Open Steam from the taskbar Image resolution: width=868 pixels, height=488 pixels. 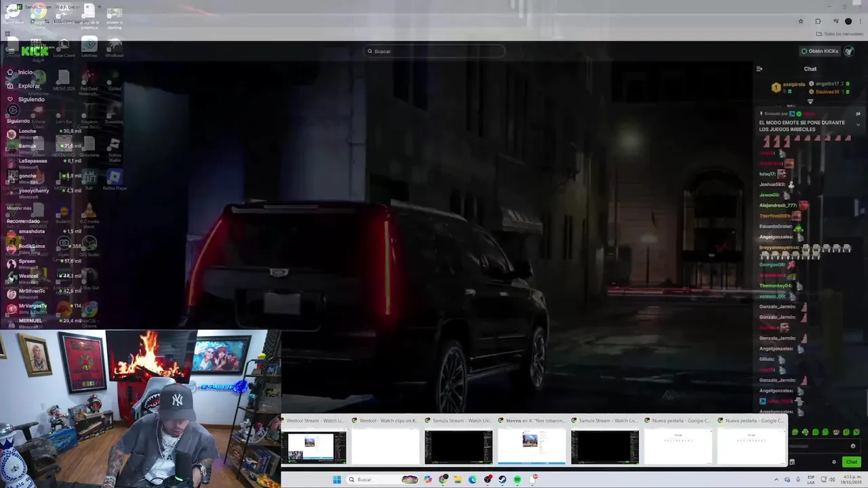click(502, 480)
